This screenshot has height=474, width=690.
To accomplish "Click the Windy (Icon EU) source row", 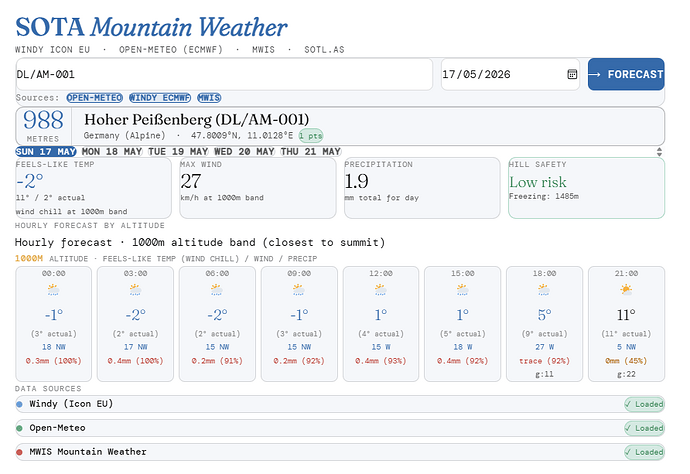I will 340,404.
